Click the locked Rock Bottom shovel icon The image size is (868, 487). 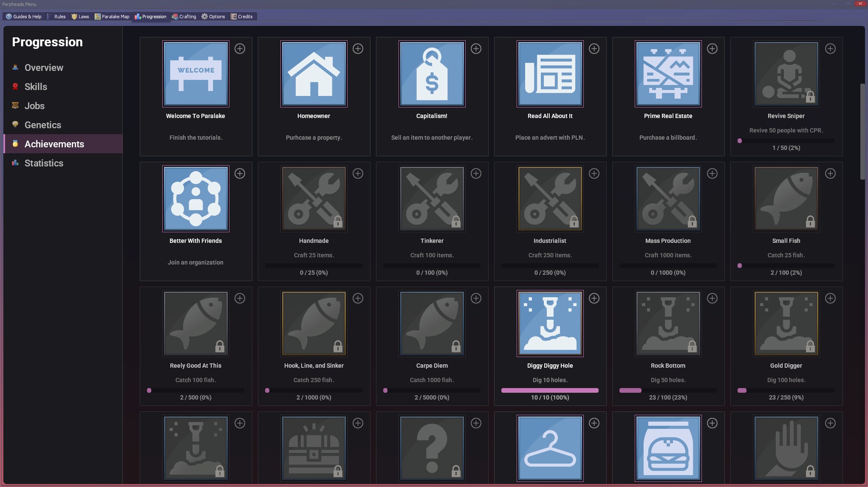pyautogui.click(x=668, y=324)
